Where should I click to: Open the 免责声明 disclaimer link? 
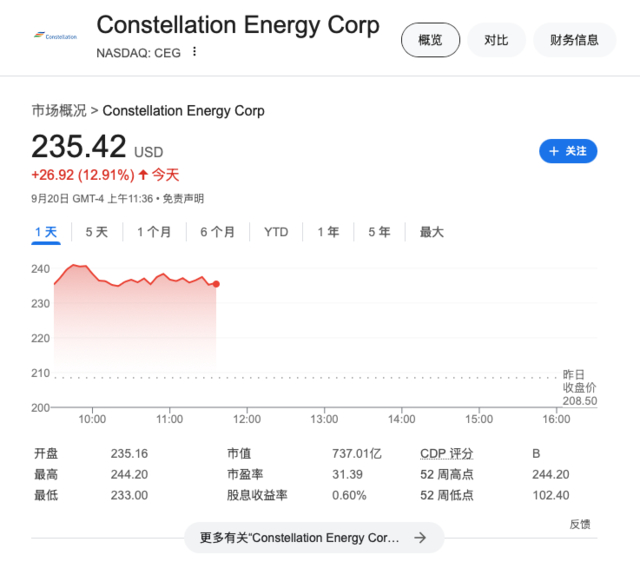point(184,199)
